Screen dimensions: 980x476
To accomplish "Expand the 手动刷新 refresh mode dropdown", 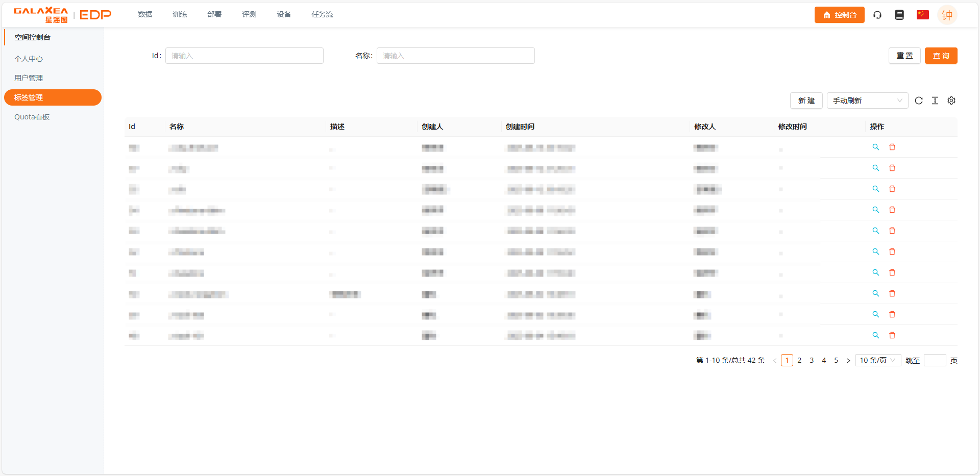I will pos(867,101).
